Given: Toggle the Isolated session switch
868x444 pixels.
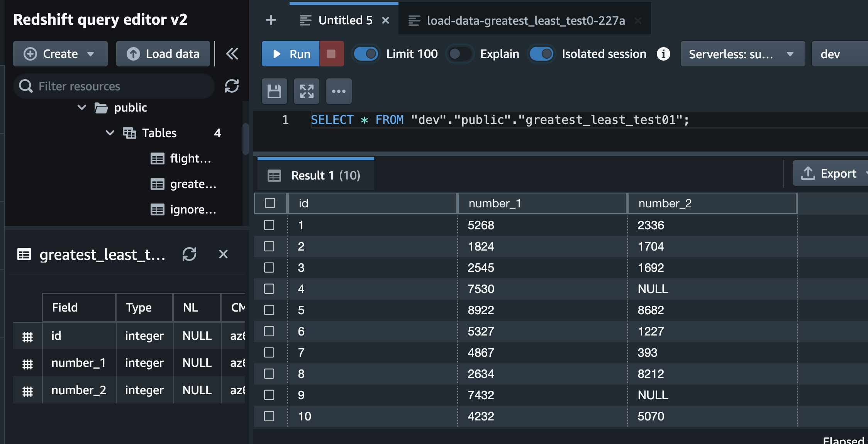Looking at the screenshot, I should tap(541, 54).
